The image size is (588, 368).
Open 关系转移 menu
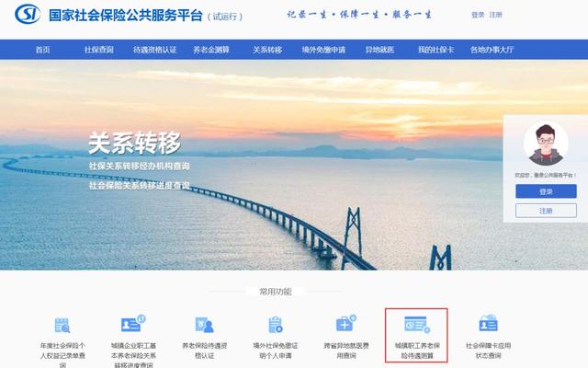267,50
